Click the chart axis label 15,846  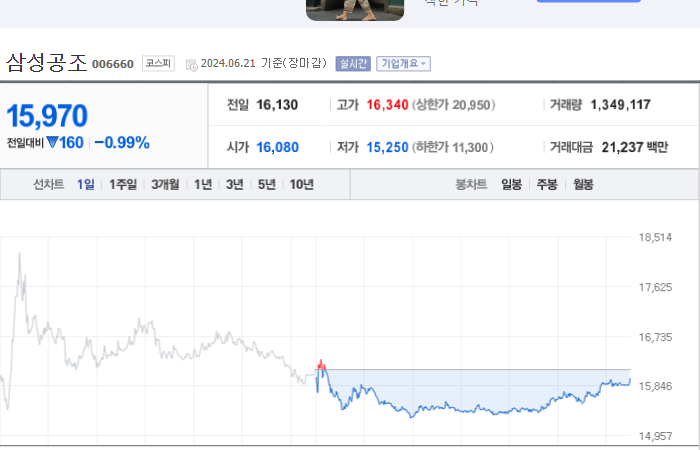pos(655,386)
